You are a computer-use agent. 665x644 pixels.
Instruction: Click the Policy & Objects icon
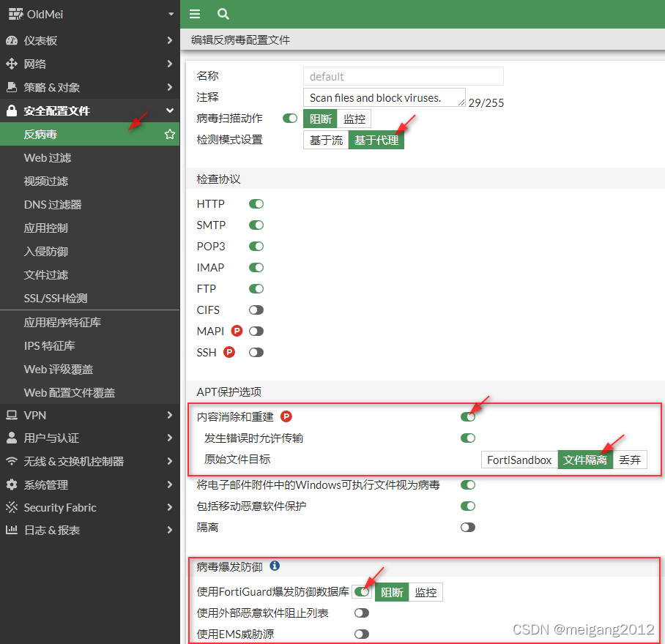click(x=12, y=87)
